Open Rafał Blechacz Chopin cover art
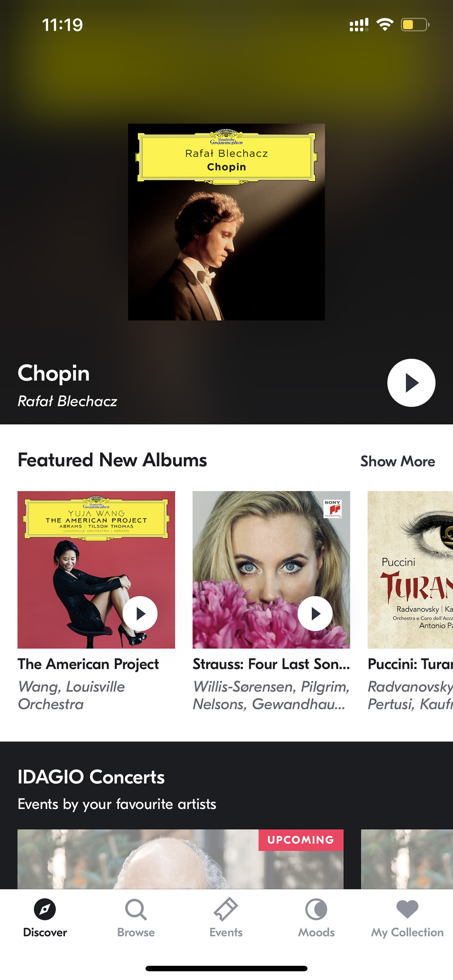Image resolution: width=453 pixels, height=980 pixels. click(226, 222)
